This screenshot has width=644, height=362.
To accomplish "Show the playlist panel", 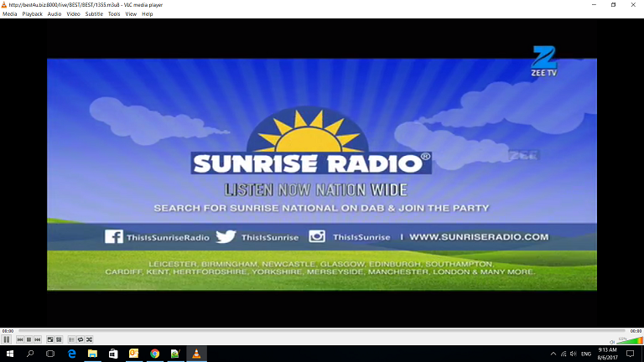I will 71,339.
